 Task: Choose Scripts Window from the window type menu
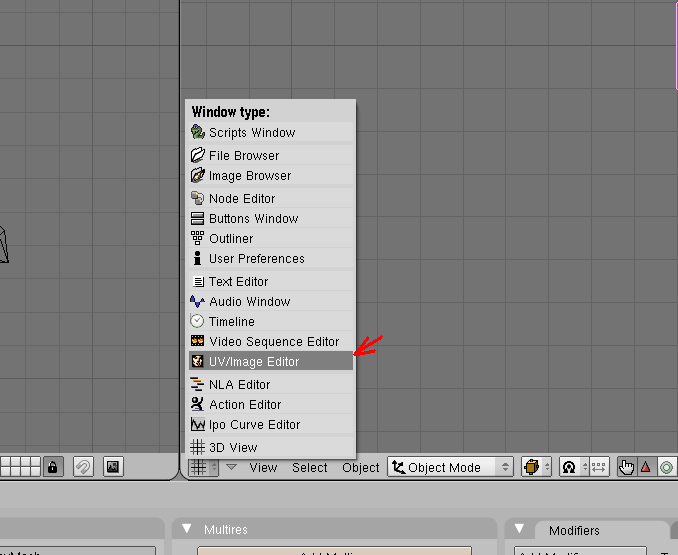(x=271, y=132)
